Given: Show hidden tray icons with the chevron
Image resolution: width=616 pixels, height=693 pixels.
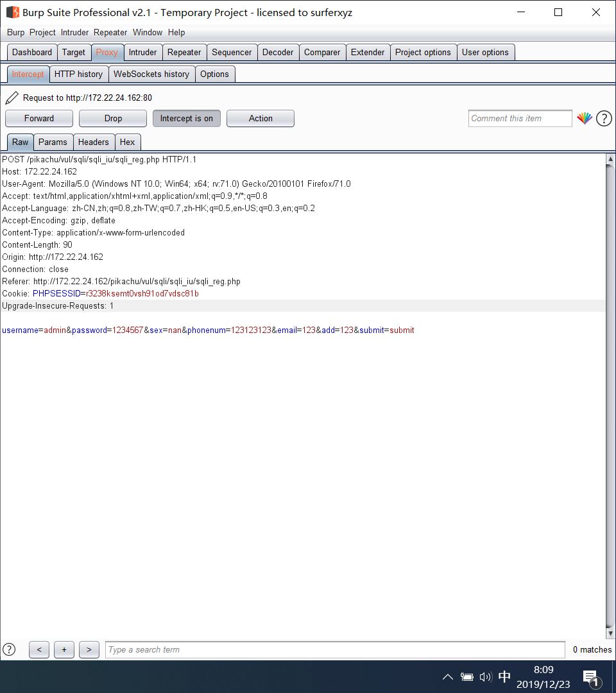Looking at the screenshot, I should pos(448,677).
